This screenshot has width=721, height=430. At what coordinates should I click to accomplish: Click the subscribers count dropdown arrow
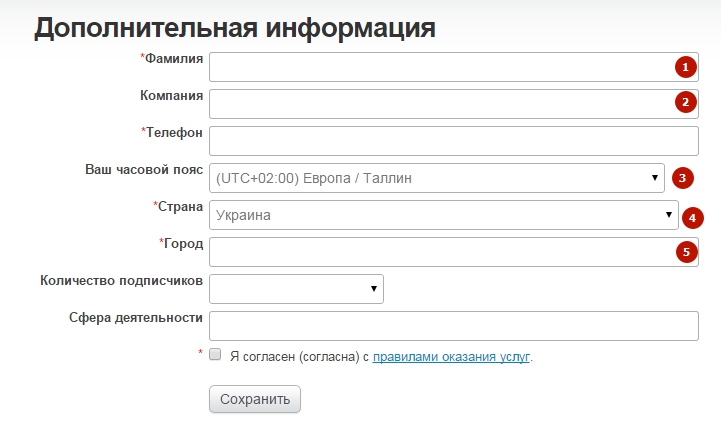374,288
